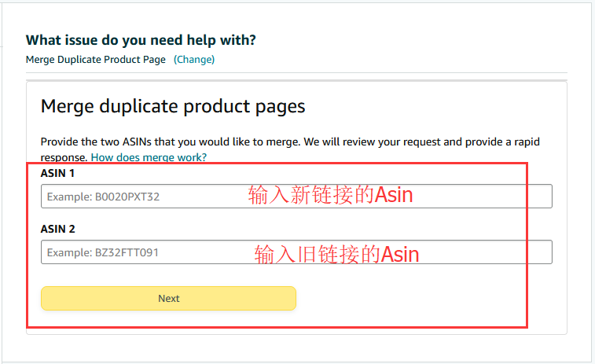Open the 'How does merge work?' link
This screenshot has height=364, width=595.
point(149,157)
